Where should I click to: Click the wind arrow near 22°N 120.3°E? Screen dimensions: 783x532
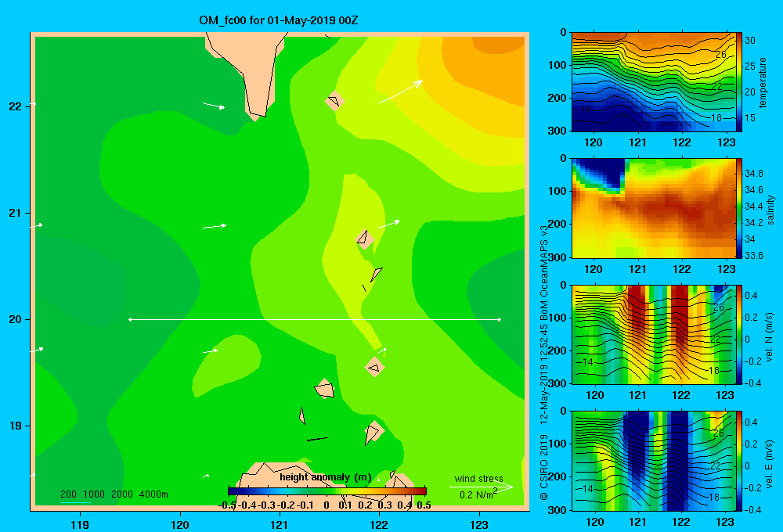click(x=214, y=106)
